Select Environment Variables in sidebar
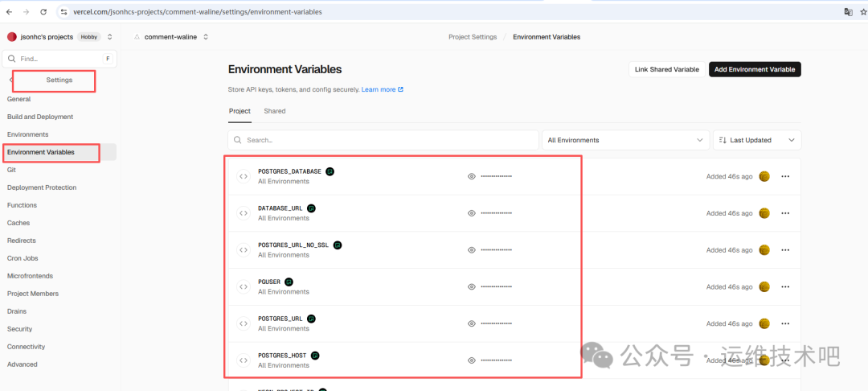Screen dimensions: 868x391 [41, 152]
